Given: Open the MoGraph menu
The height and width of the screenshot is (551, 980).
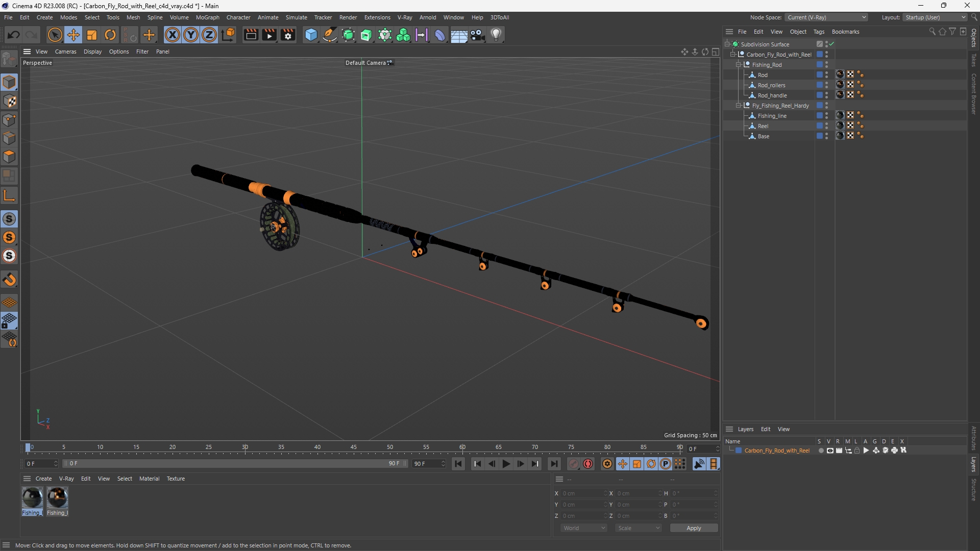Looking at the screenshot, I should 207,17.
